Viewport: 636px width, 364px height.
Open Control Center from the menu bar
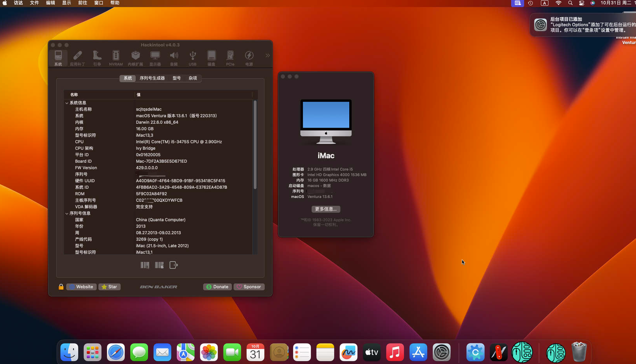[581, 3]
